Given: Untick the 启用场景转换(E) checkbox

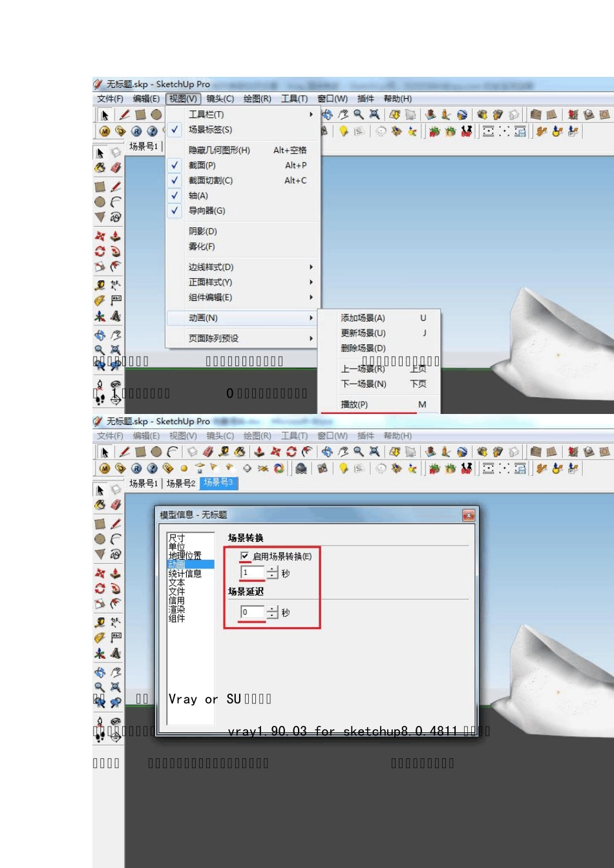Looking at the screenshot, I should (x=245, y=556).
